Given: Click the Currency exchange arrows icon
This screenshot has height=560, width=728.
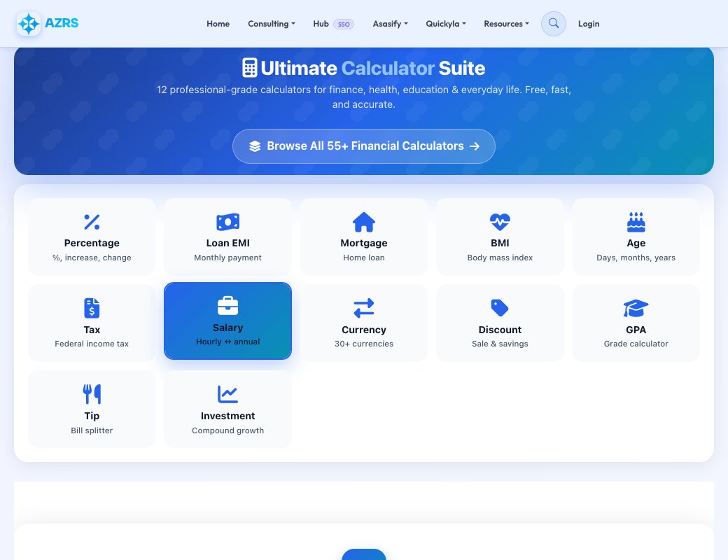Looking at the screenshot, I should tap(364, 308).
